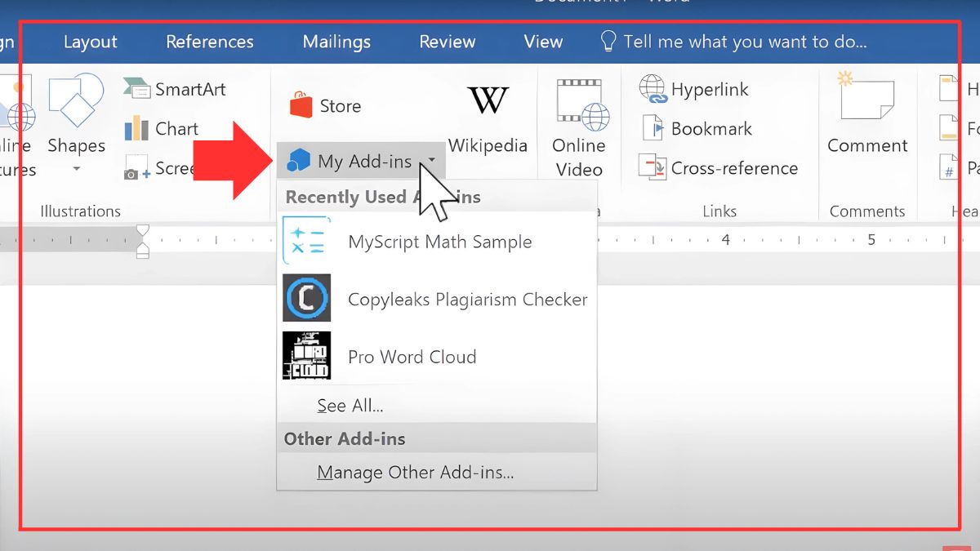Click the MyScript Math Sample icon
980x551 pixels.
[x=307, y=241]
